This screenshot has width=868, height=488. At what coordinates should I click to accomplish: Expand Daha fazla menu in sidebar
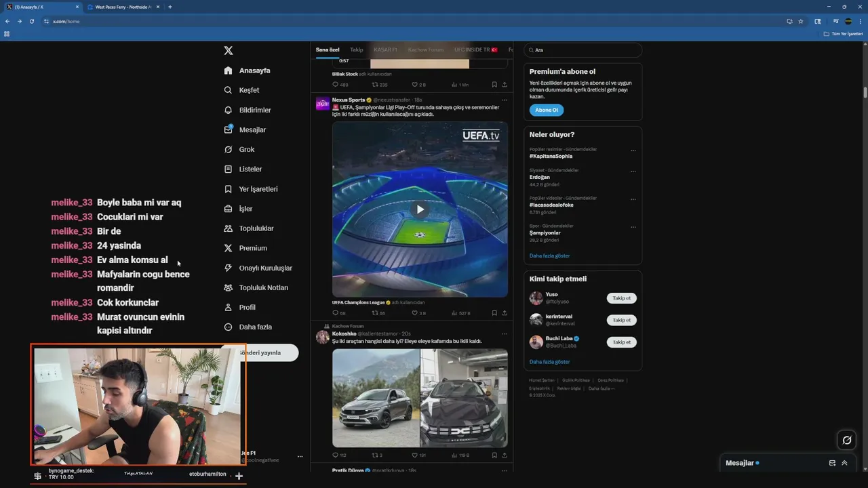[x=248, y=327]
